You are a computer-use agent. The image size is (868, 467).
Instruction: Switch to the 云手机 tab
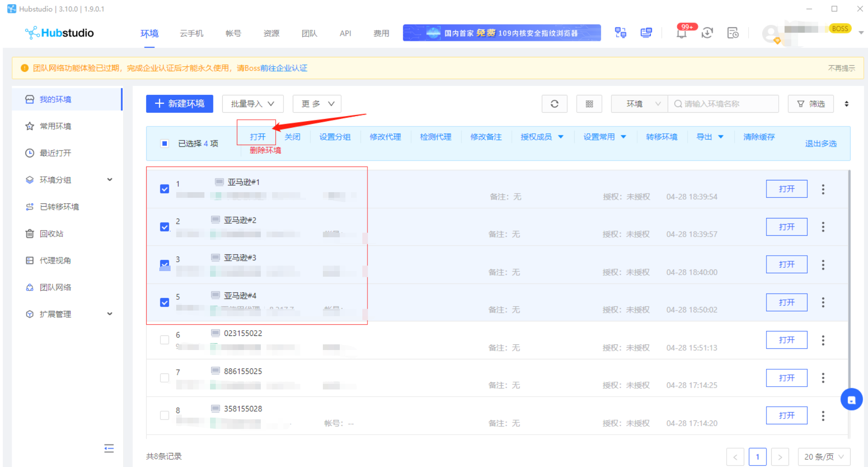pos(192,33)
